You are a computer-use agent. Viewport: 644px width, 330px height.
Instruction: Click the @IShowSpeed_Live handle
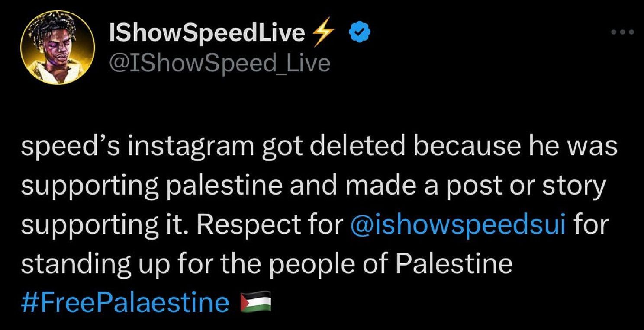(x=220, y=63)
